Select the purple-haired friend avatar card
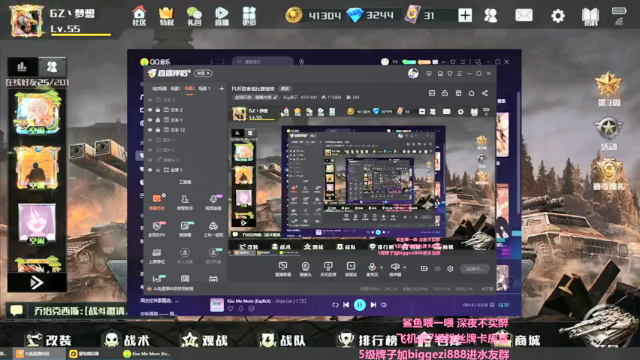The height and width of the screenshot is (360, 640). (x=37, y=224)
